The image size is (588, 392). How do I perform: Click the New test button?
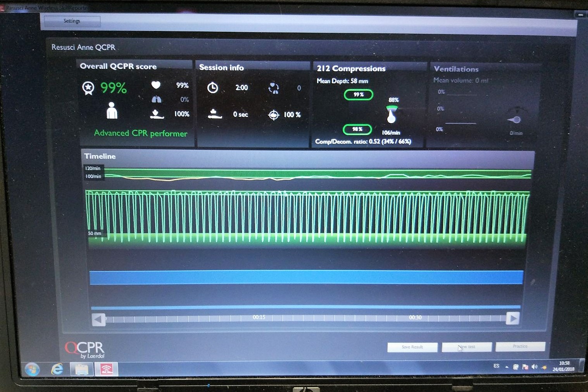tap(467, 347)
